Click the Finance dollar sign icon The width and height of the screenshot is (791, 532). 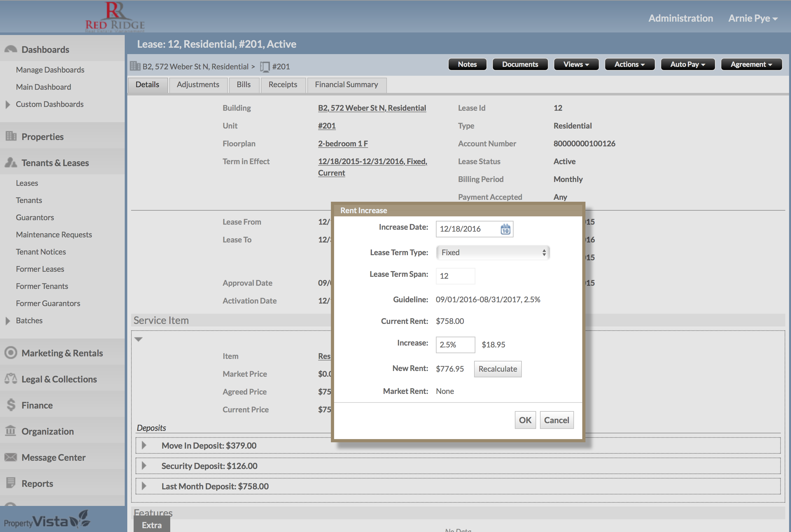11,405
